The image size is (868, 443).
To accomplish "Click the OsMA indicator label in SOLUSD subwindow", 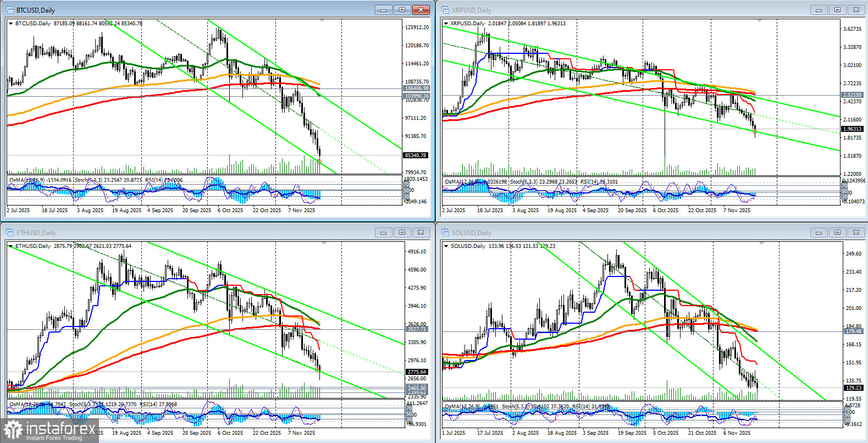I will pyautogui.click(x=472, y=407).
